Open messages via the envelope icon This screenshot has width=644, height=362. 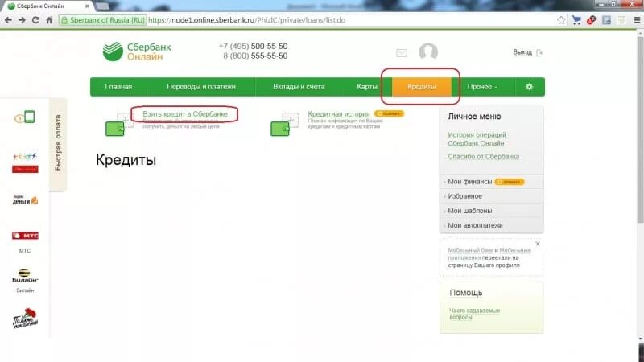pyautogui.click(x=402, y=53)
